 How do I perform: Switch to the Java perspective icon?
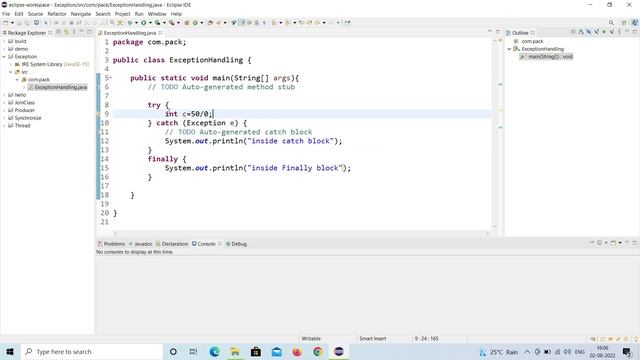635,23
